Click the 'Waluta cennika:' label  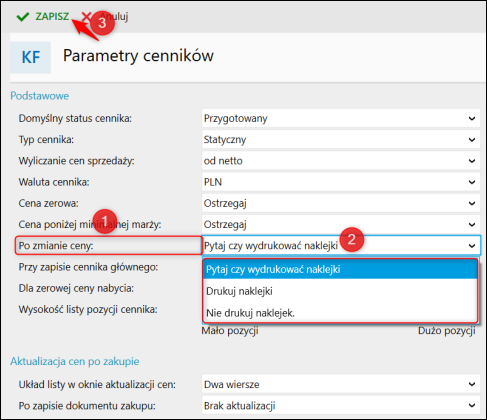54,182
